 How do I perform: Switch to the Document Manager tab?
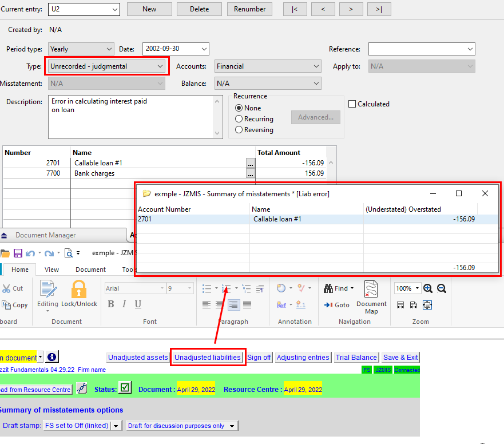coord(46,235)
